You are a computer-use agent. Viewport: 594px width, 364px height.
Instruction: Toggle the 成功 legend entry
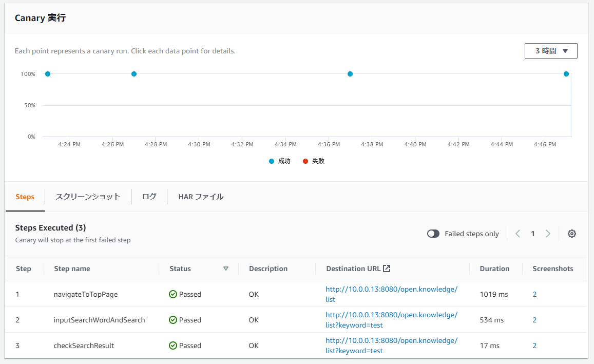pyautogui.click(x=280, y=161)
